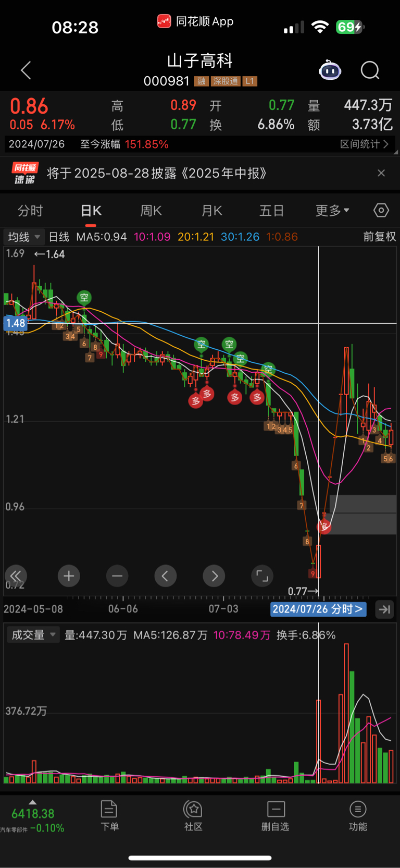Tap the battery indicator in status bar
The image size is (400, 868).
(x=350, y=27)
